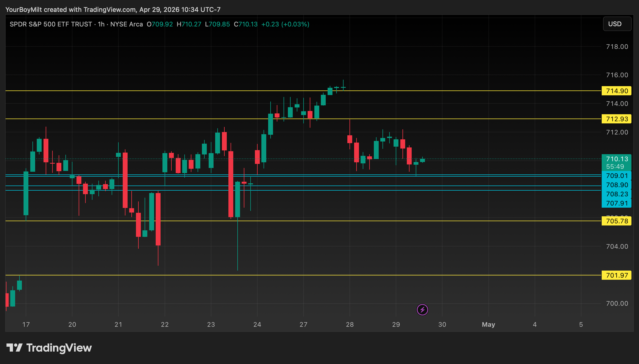Open the USD currency selector
Image resolution: width=639 pixels, height=364 pixels.
(617, 24)
